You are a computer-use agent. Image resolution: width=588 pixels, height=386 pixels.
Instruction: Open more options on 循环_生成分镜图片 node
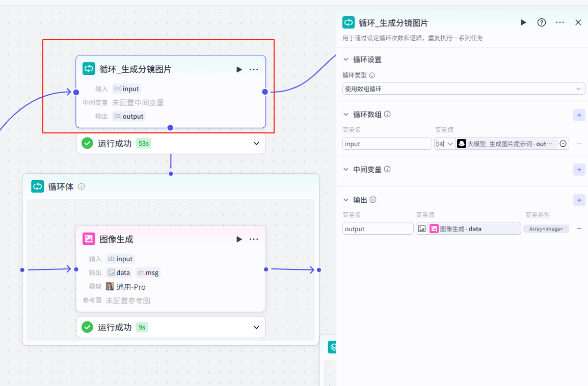tap(254, 69)
